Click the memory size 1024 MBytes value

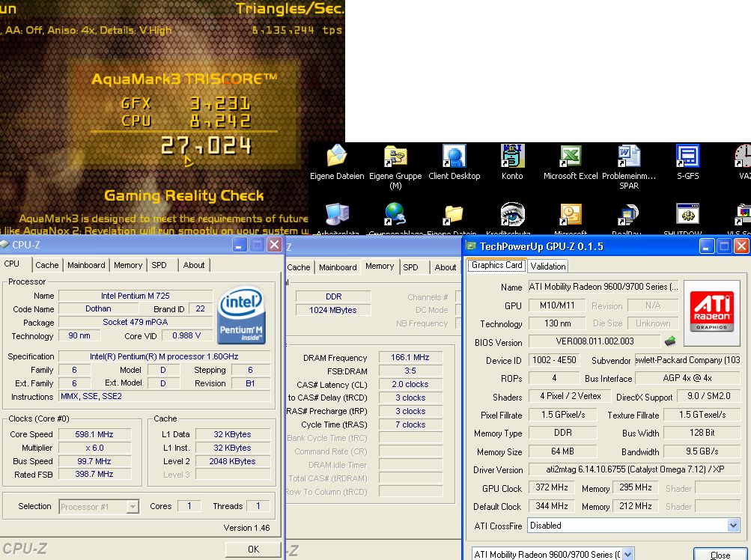click(x=333, y=310)
